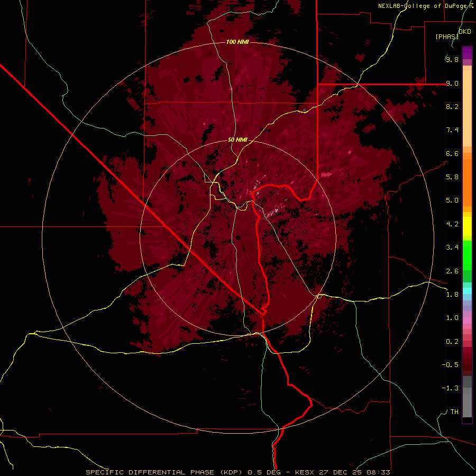Click the 8.2 value on the scale
Screen dimensions: 476x476
point(452,106)
